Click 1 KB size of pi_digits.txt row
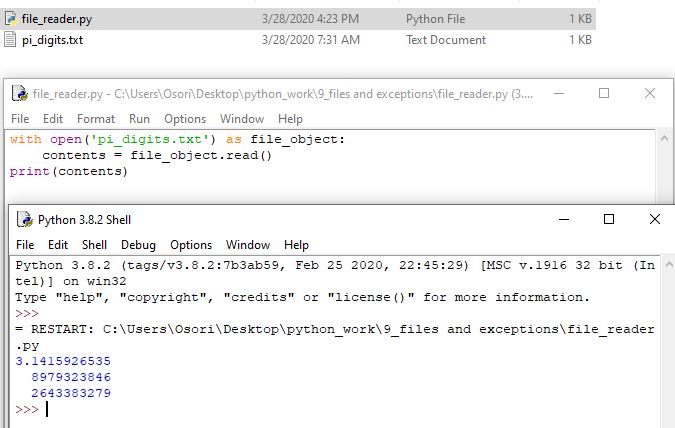The height and width of the screenshot is (428, 675). [580, 40]
